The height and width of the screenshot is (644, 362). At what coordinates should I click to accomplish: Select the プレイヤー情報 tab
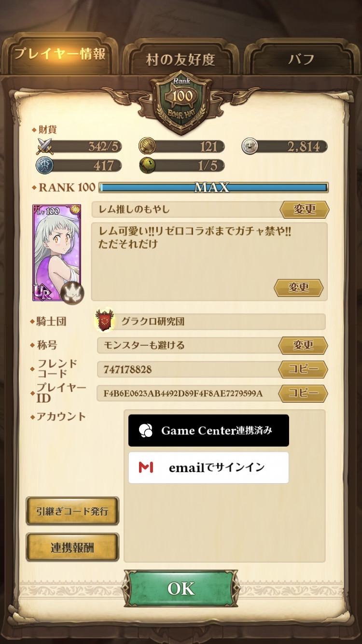point(60,54)
